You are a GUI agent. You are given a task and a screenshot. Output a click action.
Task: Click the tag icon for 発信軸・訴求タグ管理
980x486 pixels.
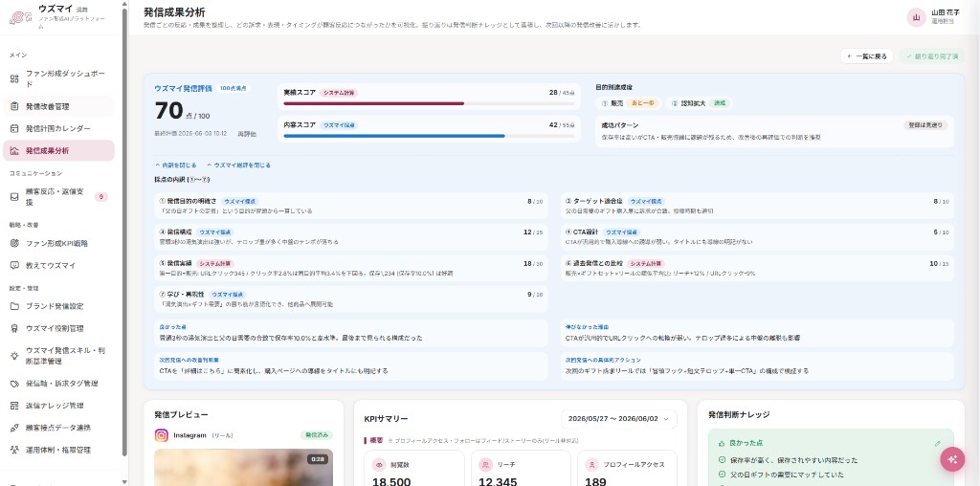pyautogui.click(x=14, y=384)
